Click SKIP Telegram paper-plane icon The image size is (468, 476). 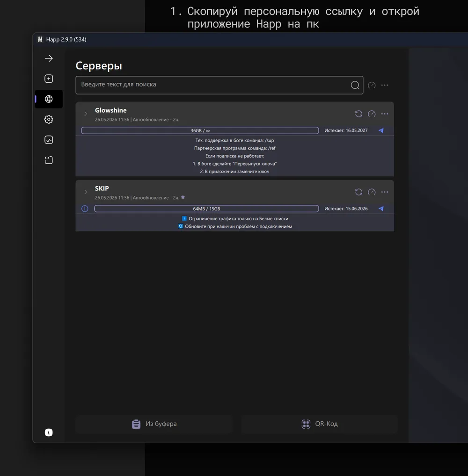381,209
